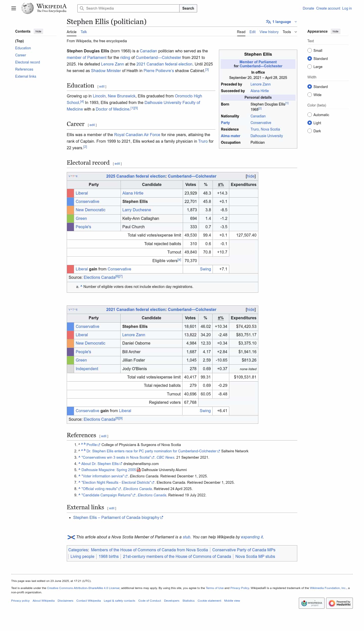Open the Tools dropdown menu
The image size is (364, 631).
tap(290, 32)
